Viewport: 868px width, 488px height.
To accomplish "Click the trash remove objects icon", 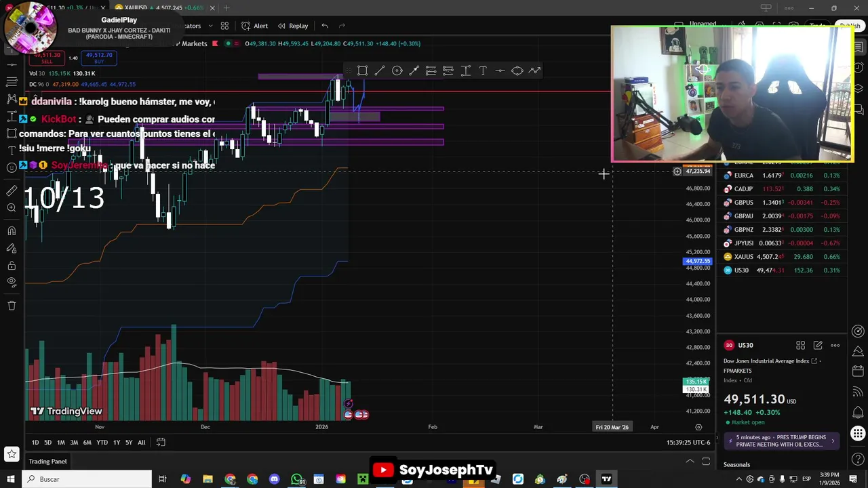I will (12, 306).
